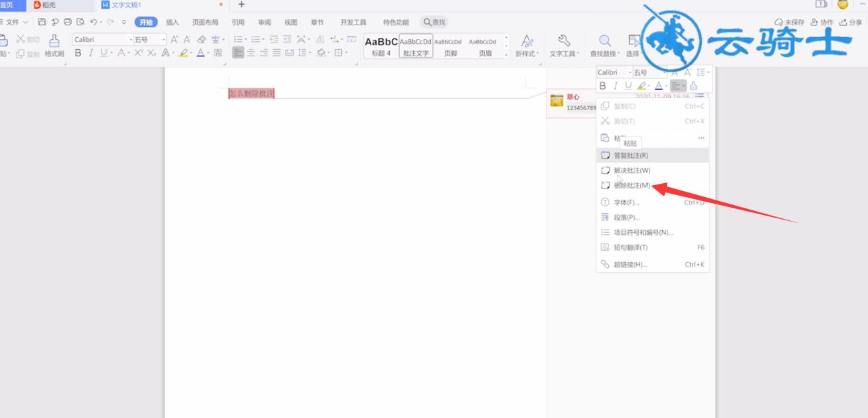Click Bold in the floating mini toolbar
Viewport: 868px width, 418px height.
[x=602, y=86]
